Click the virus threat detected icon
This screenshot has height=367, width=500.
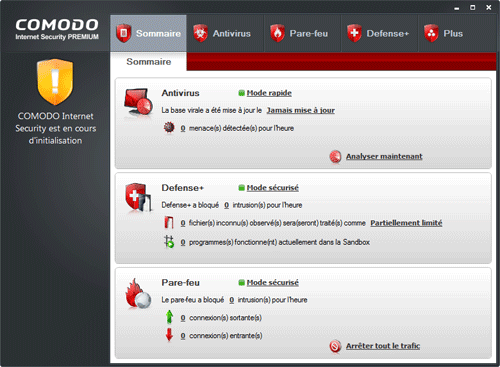click(169, 127)
